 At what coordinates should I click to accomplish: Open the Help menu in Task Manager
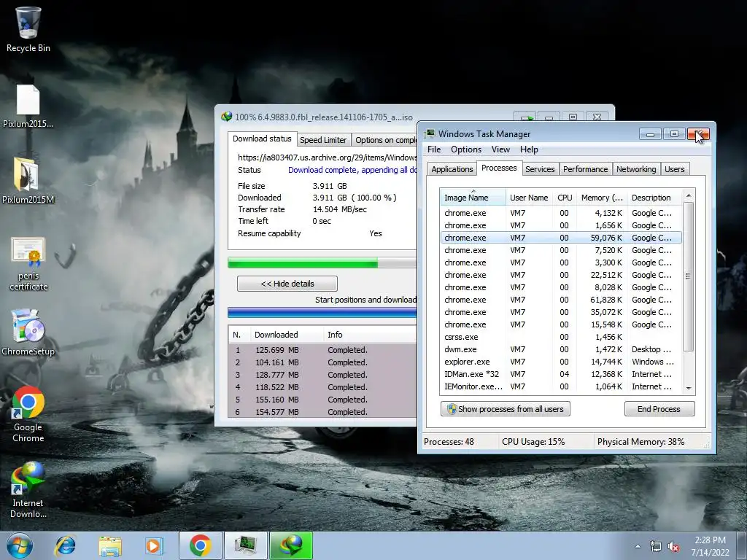pyautogui.click(x=529, y=149)
